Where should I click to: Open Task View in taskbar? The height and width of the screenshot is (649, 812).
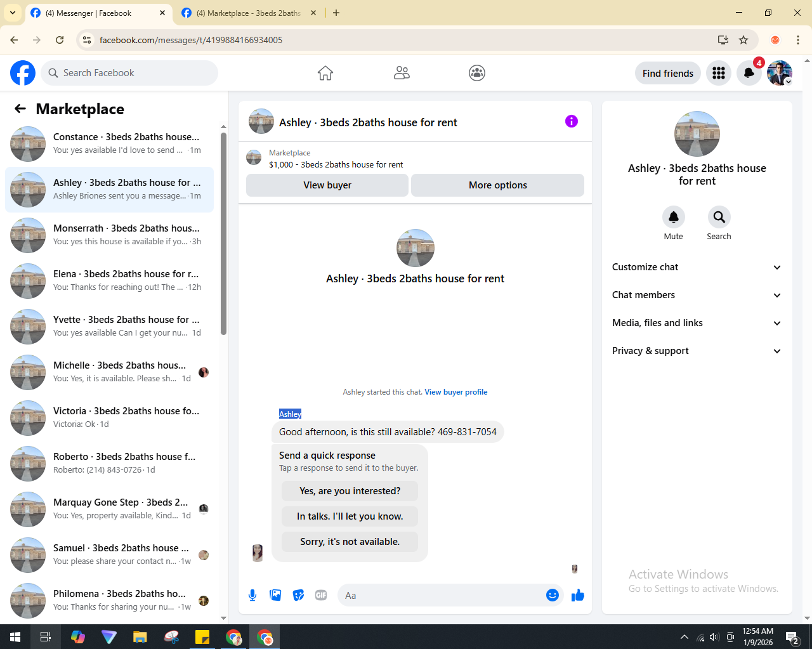point(46,637)
